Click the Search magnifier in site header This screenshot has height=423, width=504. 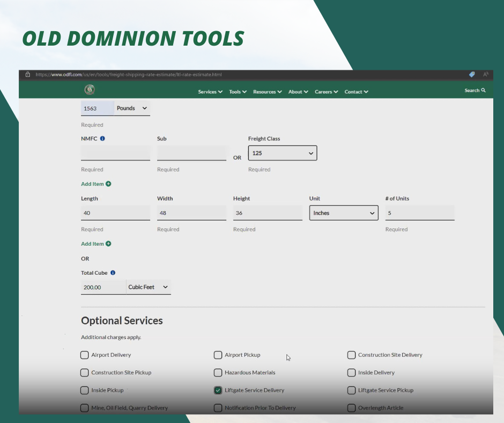[484, 91]
